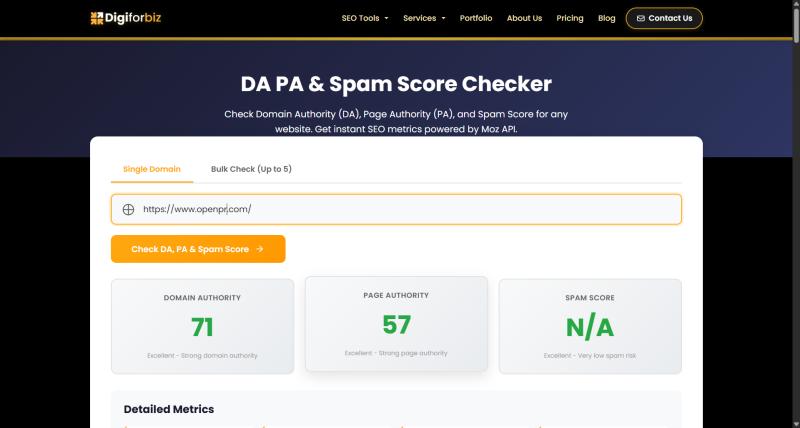
Task: Switch to the Single Domain tab
Action: (152, 169)
